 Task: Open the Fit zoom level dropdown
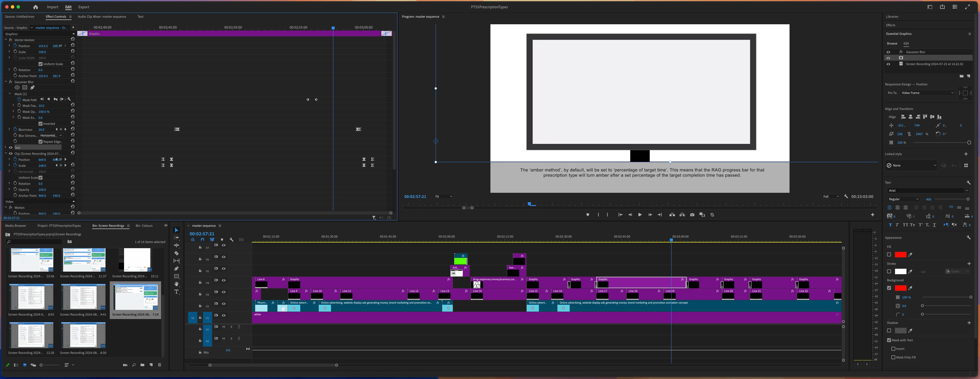444,196
